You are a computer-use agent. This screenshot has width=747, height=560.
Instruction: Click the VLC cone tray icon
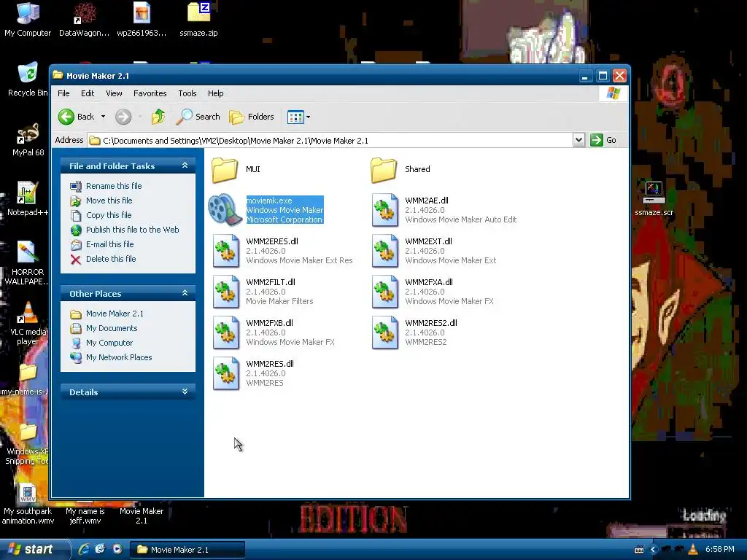point(693,550)
